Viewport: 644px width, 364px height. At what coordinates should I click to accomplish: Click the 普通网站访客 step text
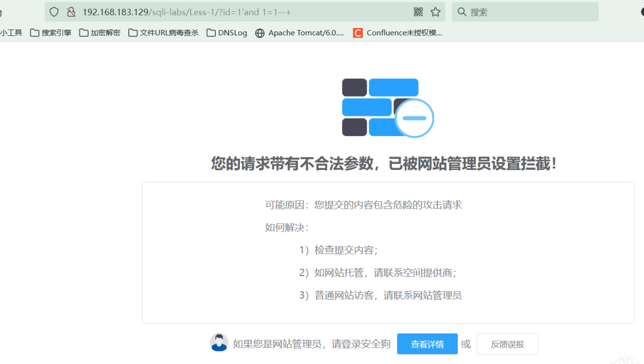(x=380, y=295)
